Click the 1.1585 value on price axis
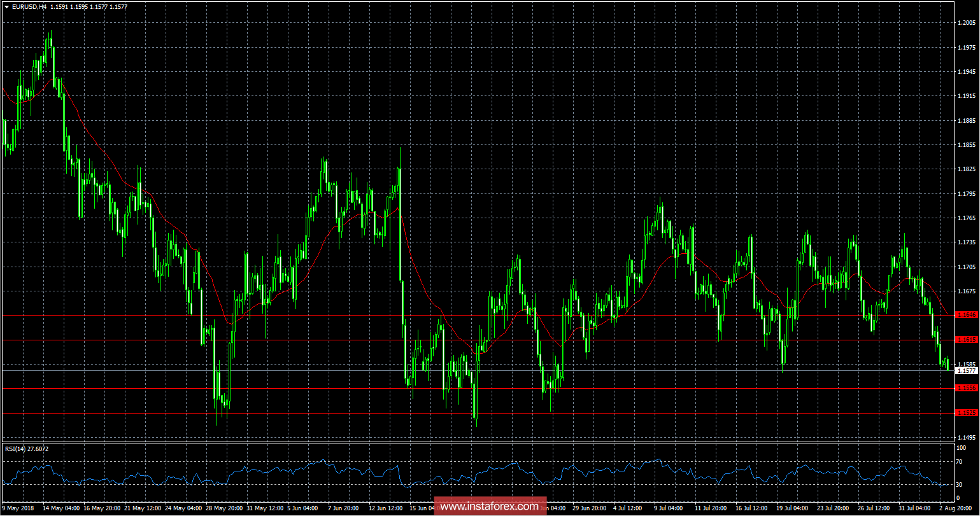 pos(967,365)
